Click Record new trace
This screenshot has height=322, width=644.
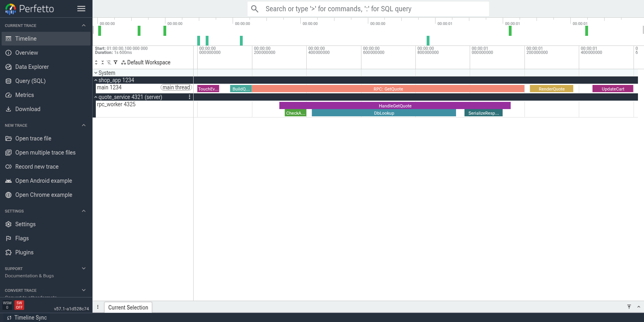[x=46, y=167]
